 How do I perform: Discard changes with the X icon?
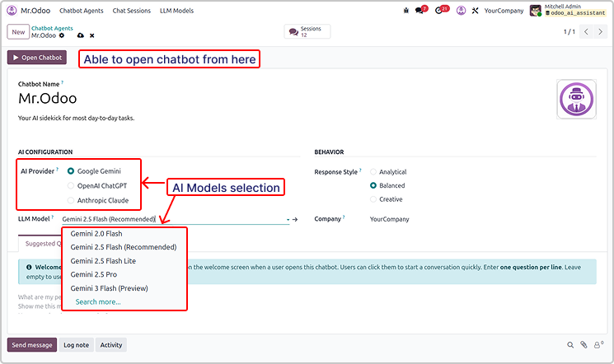click(91, 35)
